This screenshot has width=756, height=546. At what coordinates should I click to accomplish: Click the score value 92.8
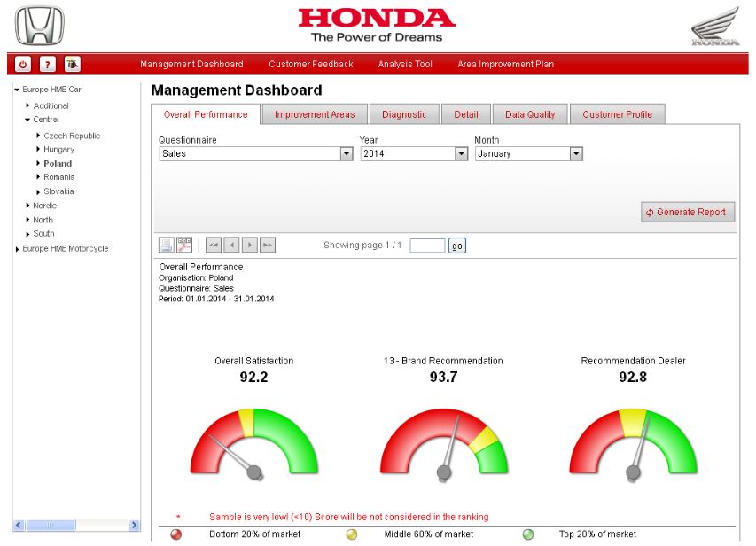pyautogui.click(x=633, y=377)
